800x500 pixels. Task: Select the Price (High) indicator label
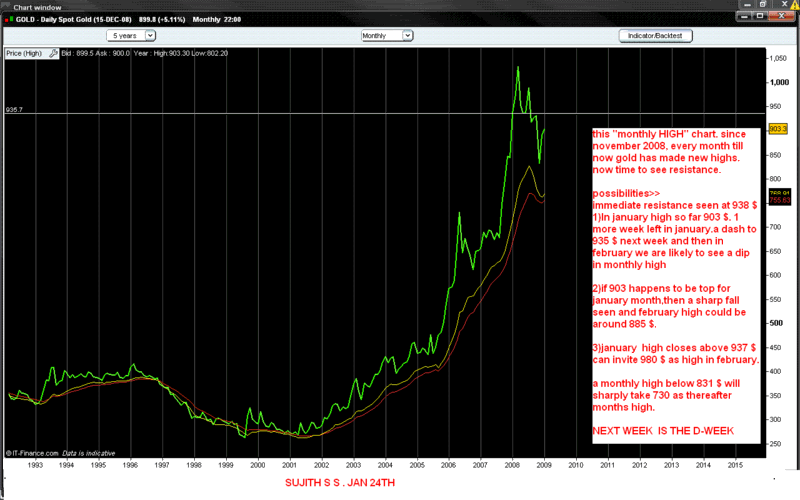23,52
